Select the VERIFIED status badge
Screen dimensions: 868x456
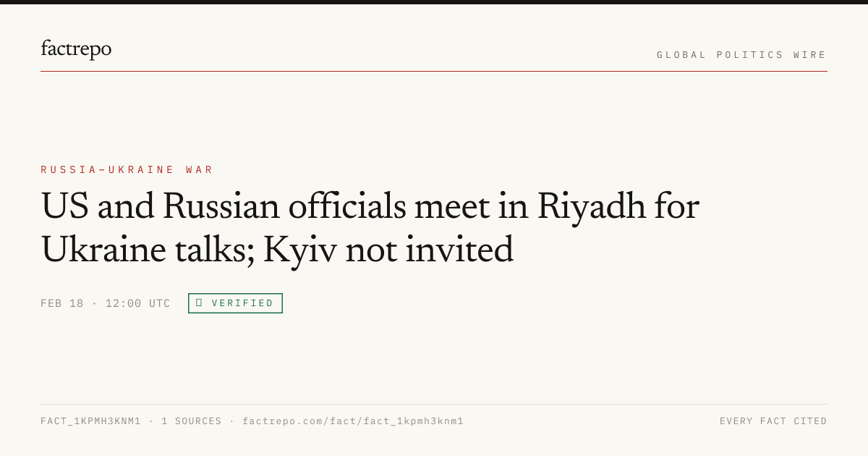235,303
